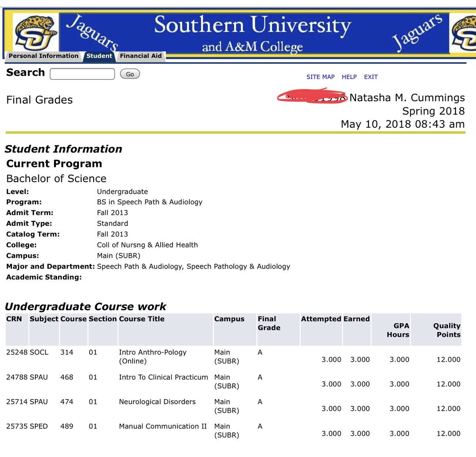Select the student name Natasha M. Cummings

pyautogui.click(x=407, y=98)
